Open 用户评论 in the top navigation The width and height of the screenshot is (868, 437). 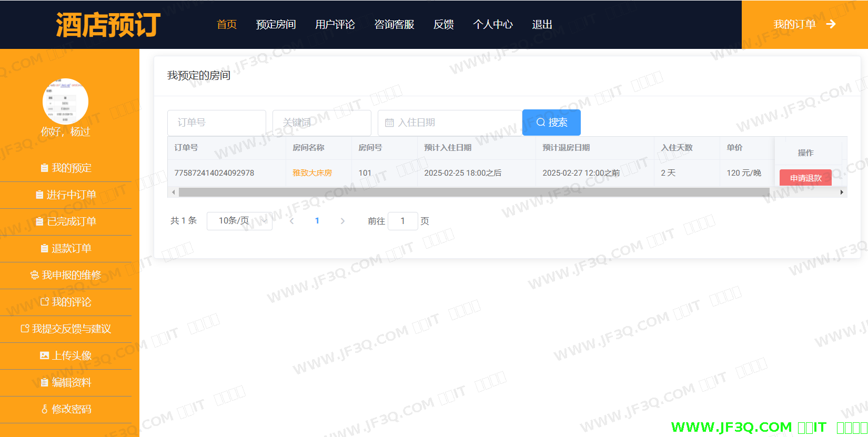point(335,25)
